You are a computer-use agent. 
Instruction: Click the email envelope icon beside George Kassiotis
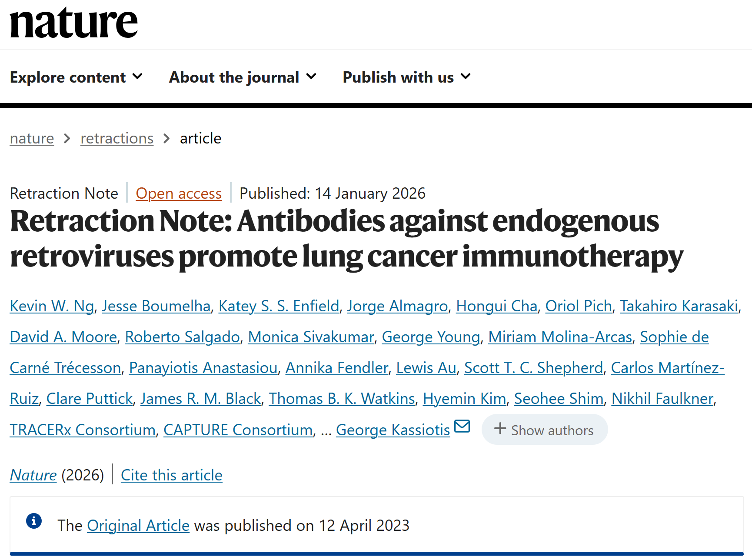pos(462,427)
